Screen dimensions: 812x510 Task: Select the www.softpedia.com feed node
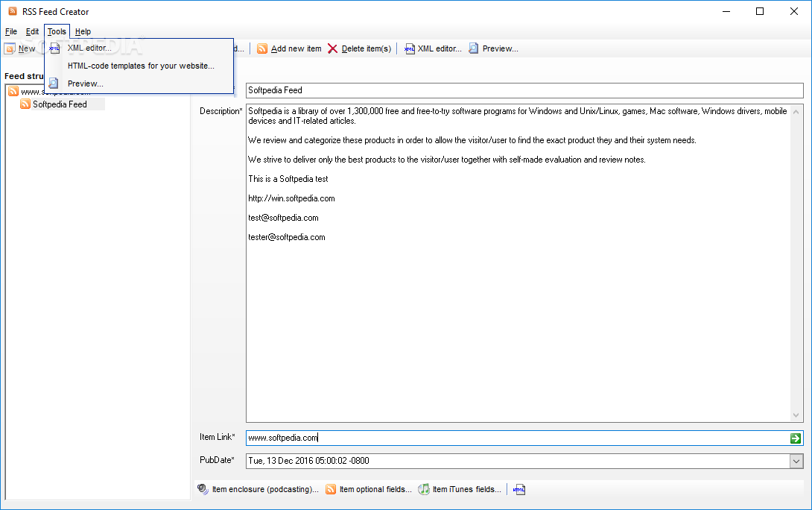point(49,92)
